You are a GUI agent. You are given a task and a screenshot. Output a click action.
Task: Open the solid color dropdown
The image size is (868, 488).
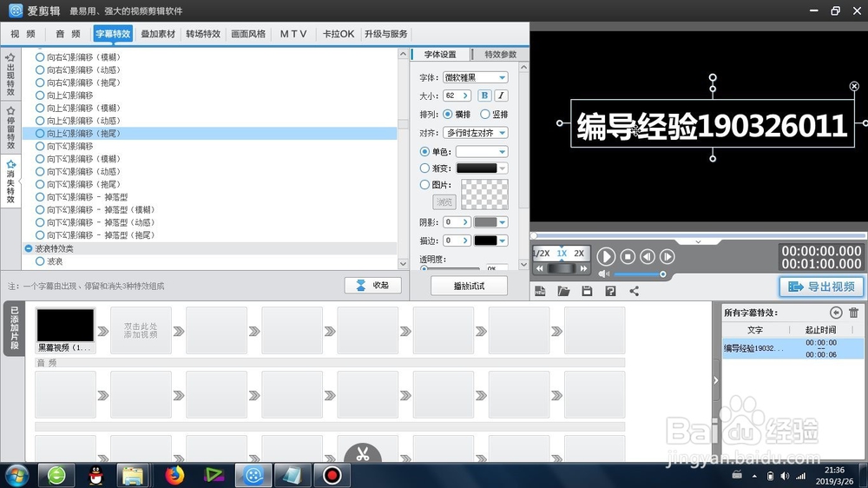(x=502, y=151)
